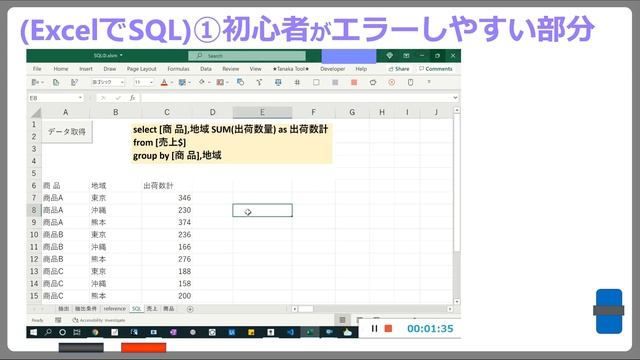Click the lasso oval toolbar icon

[x=373, y=82]
